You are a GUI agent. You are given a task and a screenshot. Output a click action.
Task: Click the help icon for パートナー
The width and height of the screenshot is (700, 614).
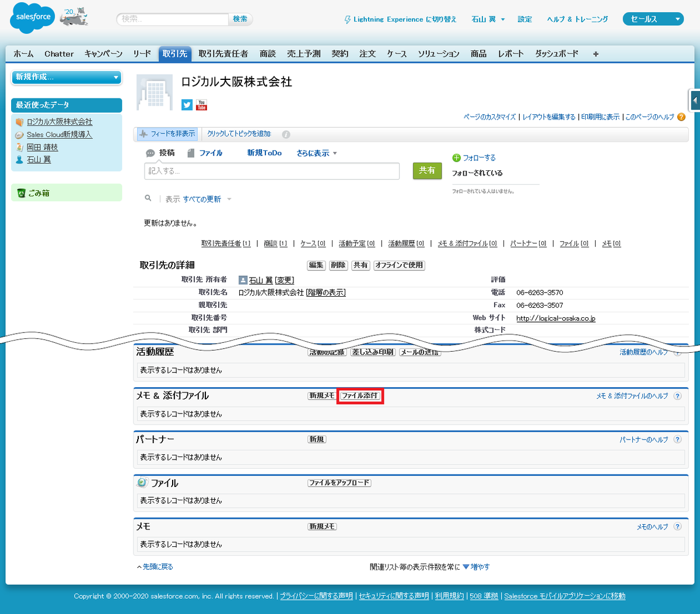677,440
